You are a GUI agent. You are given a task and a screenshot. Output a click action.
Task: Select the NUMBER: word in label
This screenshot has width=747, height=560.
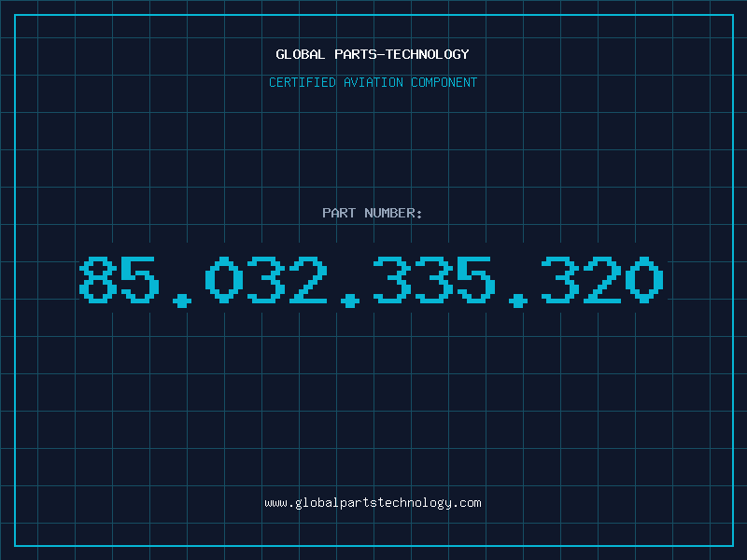393,213
